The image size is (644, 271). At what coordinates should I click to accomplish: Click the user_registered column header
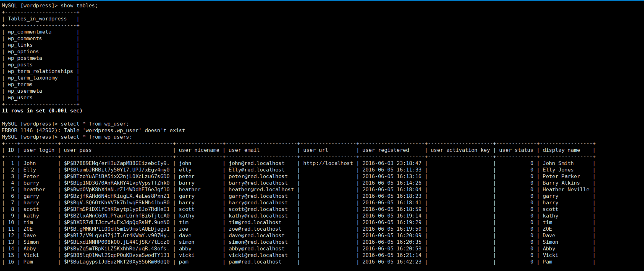[386, 150]
